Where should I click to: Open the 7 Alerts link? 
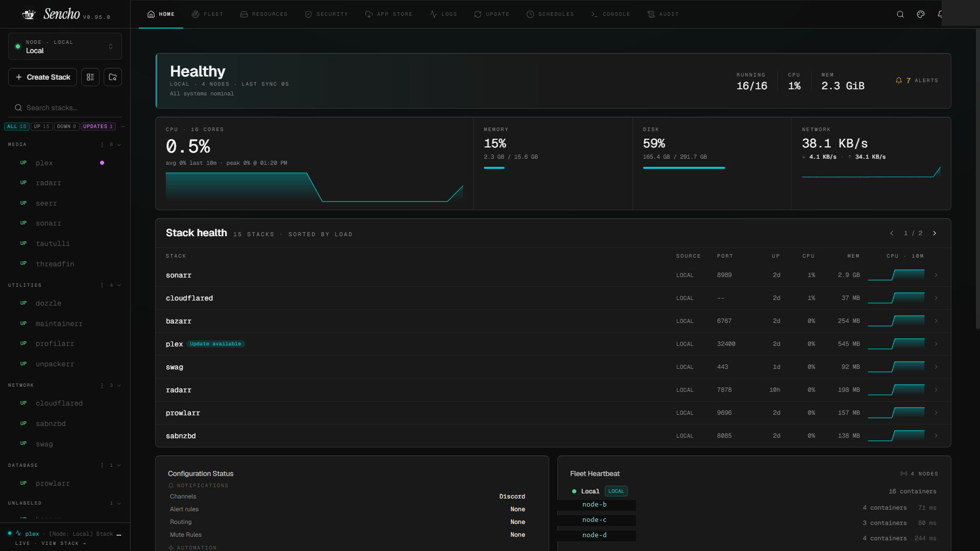(x=917, y=81)
